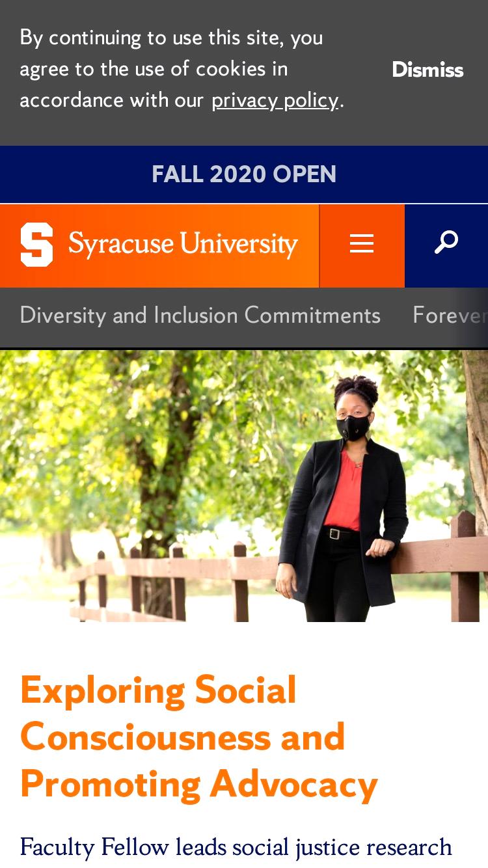Image resolution: width=488 pixels, height=868 pixels.
Task: Open the hamburger menu
Action: (362, 244)
